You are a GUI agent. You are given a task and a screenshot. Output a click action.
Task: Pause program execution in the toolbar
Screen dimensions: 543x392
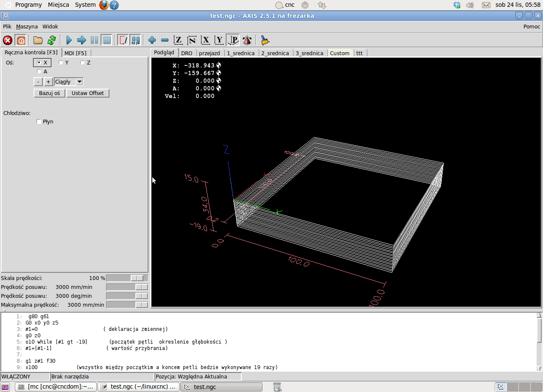click(94, 40)
